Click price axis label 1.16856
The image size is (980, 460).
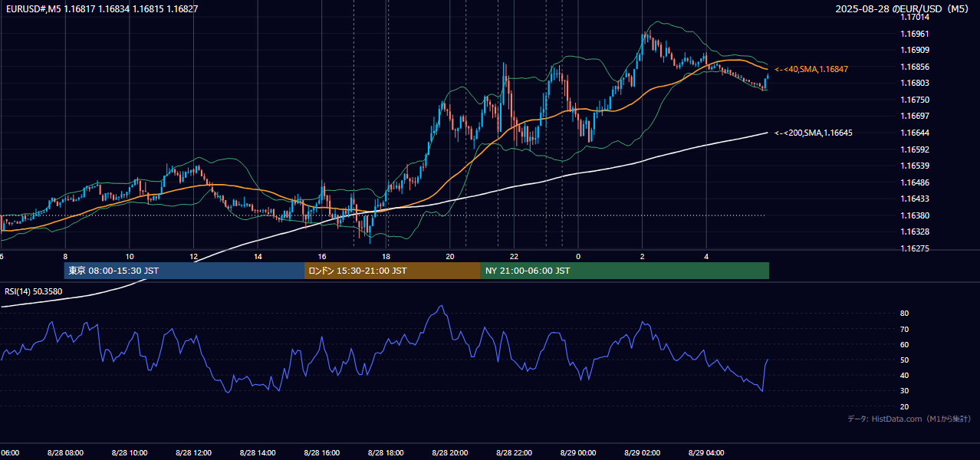click(914, 67)
